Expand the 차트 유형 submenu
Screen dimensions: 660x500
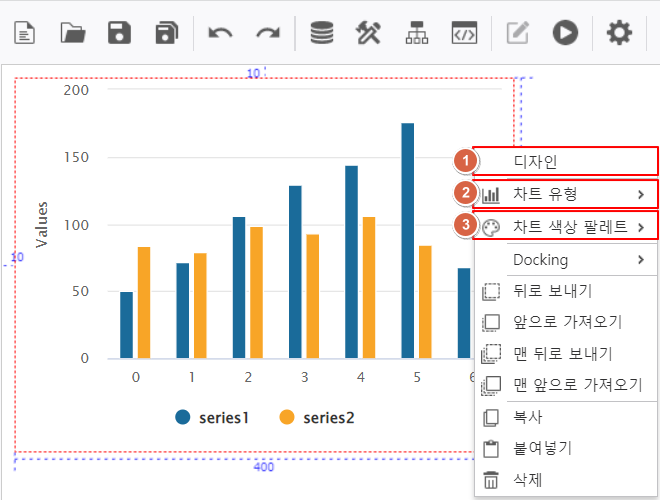(x=566, y=194)
